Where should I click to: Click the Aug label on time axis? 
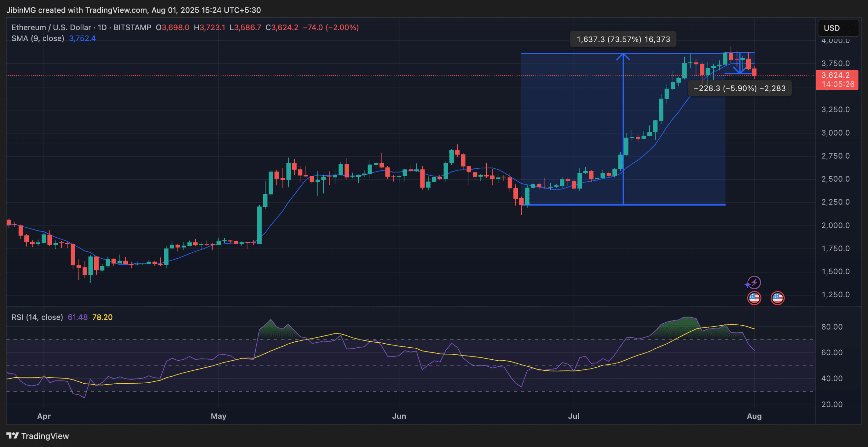tap(754, 416)
